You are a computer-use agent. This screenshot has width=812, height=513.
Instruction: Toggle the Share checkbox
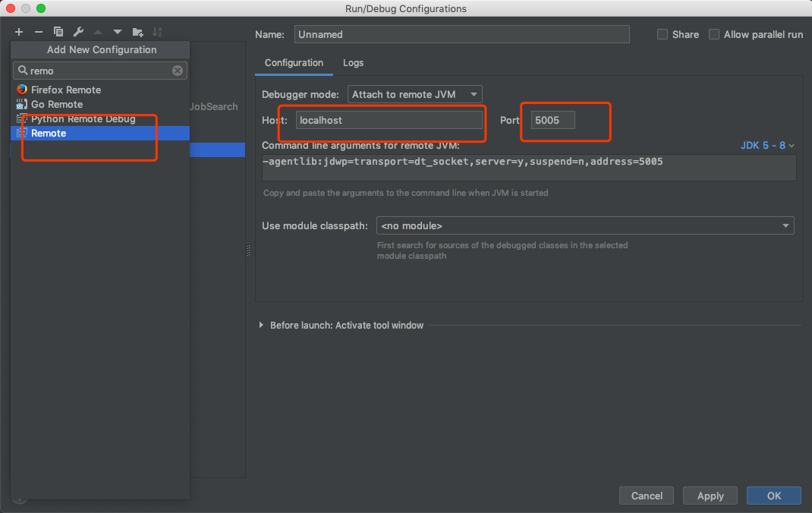663,34
